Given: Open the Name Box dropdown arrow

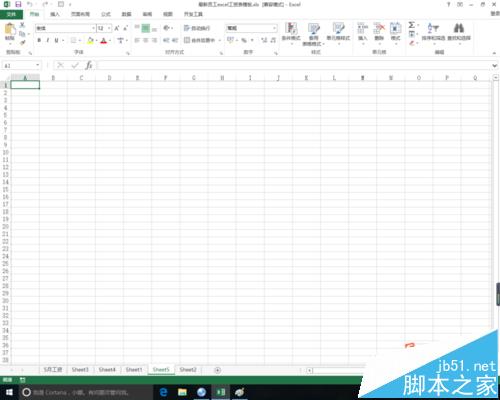Looking at the screenshot, I should click(x=37, y=65).
